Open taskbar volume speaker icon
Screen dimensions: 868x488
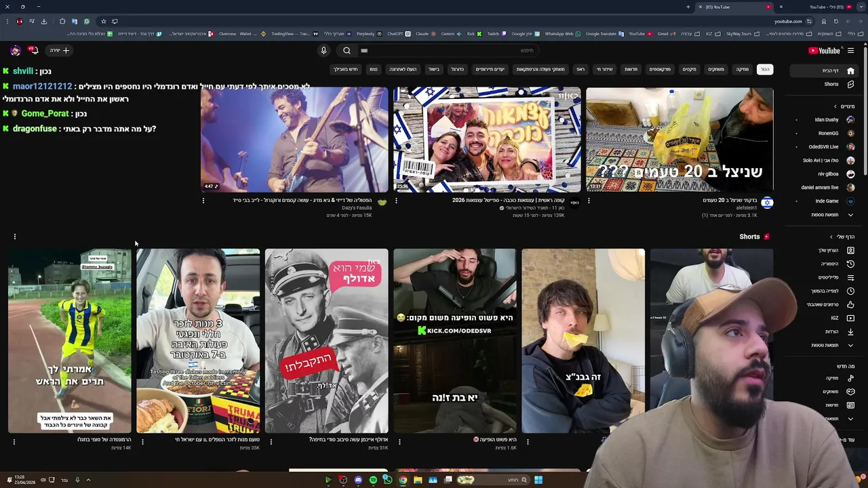(x=43, y=480)
